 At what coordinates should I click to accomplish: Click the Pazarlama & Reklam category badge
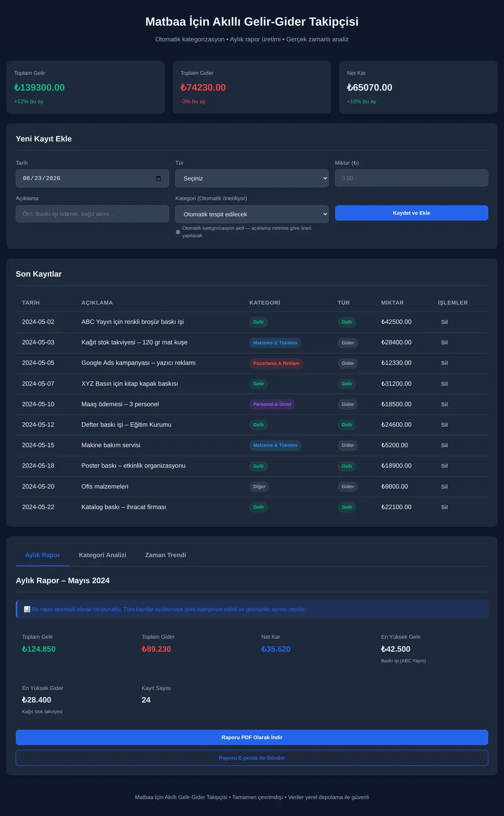pos(276,363)
